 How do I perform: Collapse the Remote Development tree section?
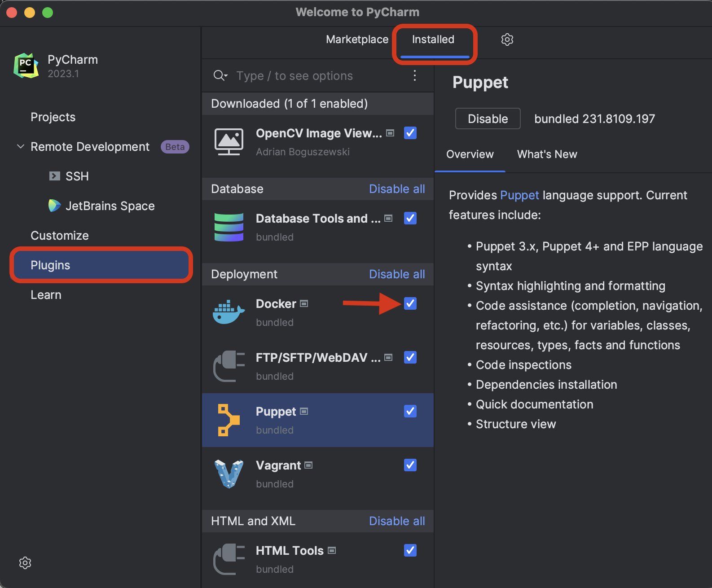click(21, 147)
